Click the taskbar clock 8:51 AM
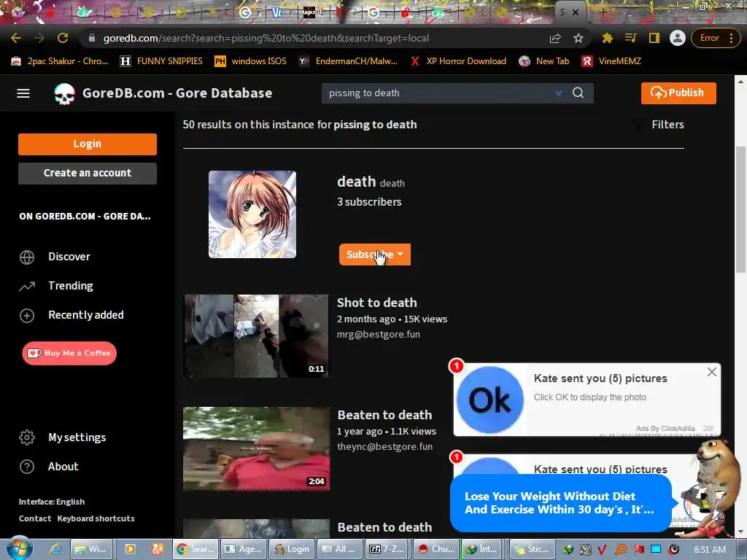Image resolution: width=747 pixels, height=560 pixels. 710,550
